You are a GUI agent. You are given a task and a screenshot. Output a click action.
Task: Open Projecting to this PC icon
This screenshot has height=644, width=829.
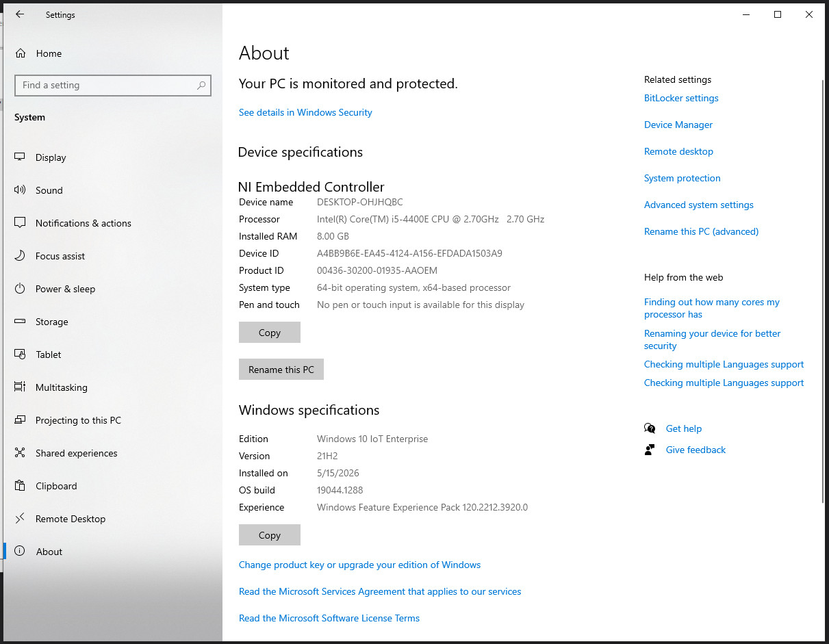click(20, 420)
